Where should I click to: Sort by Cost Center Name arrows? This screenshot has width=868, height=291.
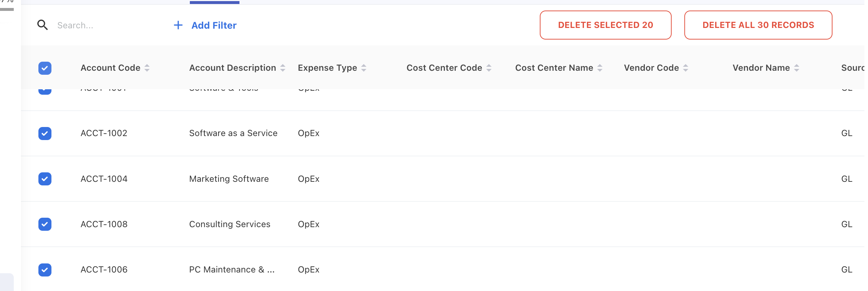click(x=600, y=68)
